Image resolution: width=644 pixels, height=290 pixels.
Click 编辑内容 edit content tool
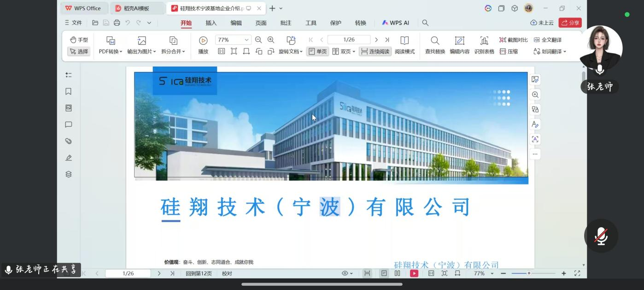coord(460,46)
